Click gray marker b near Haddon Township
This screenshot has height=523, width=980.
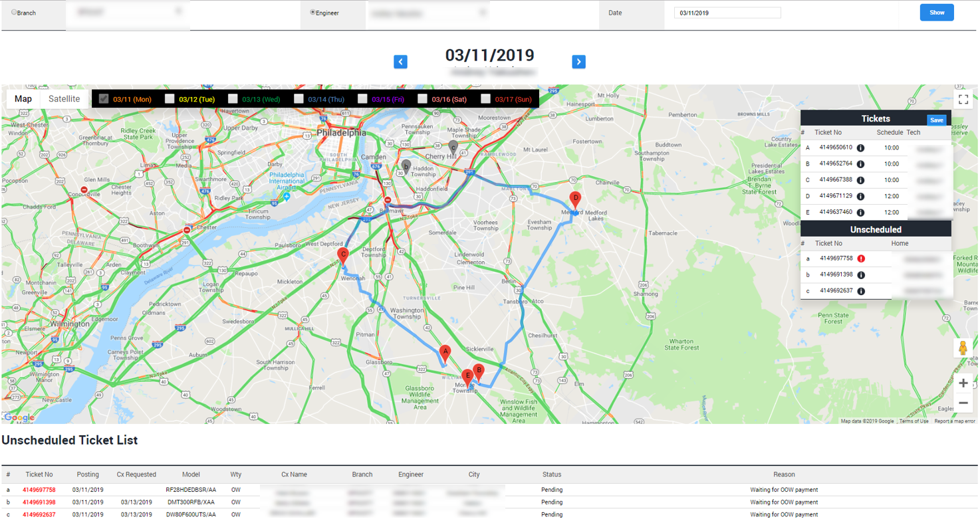[406, 167]
